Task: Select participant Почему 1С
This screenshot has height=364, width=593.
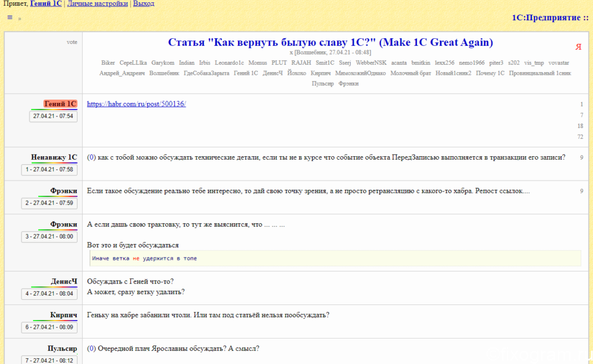Action: 490,73
